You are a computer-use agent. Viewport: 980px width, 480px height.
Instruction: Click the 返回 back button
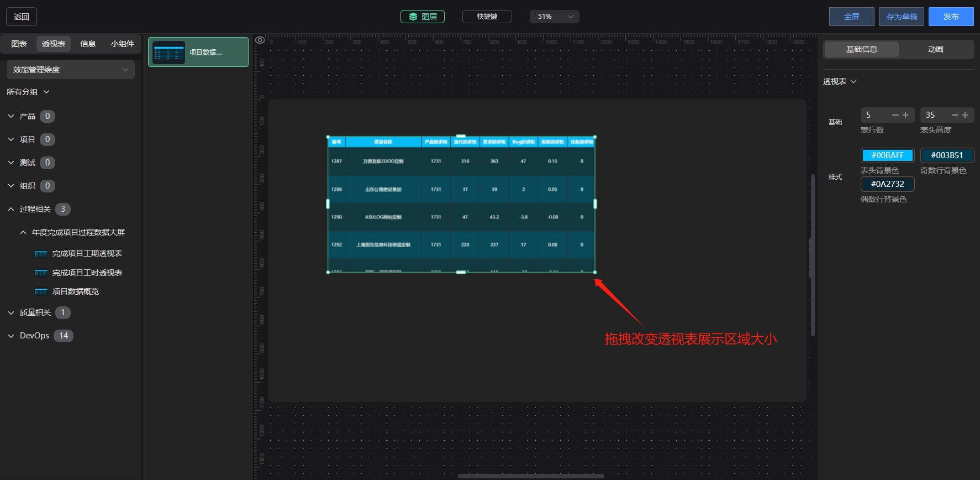point(22,17)
